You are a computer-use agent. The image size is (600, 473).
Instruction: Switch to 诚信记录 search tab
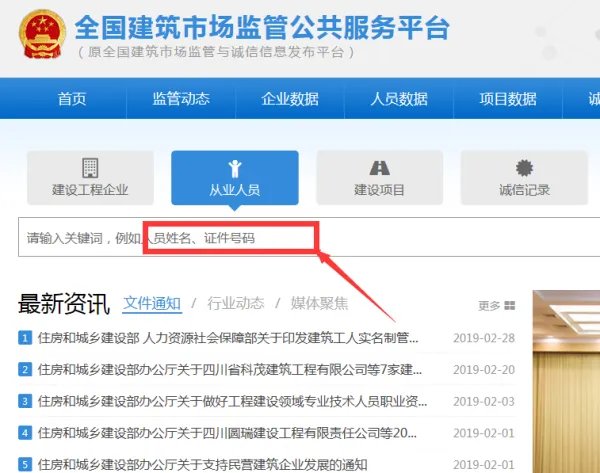pos(524,178)
